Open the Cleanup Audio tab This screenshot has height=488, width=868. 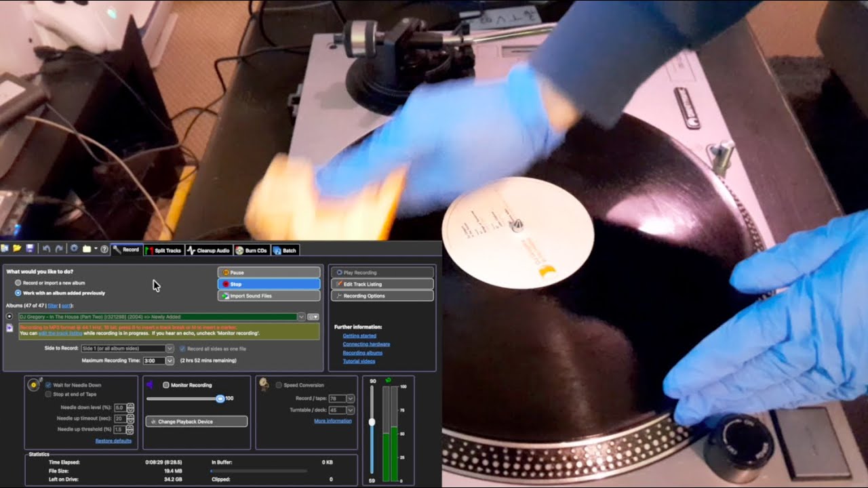[x=209, y=250]
